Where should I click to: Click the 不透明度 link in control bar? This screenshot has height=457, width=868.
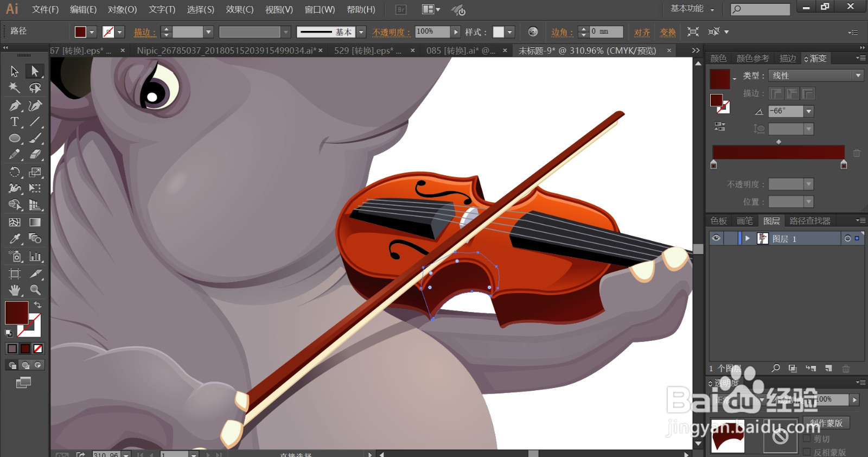click(391, 33)
